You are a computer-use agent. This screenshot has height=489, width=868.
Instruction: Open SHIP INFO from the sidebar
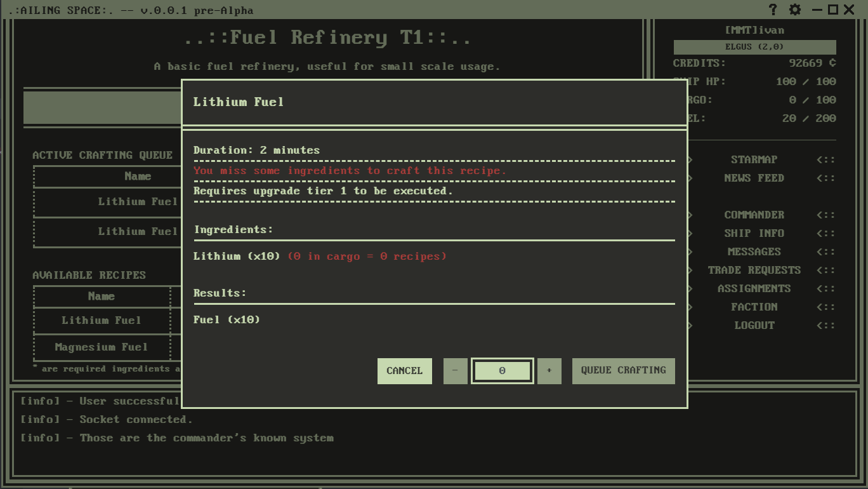coord(754,233)
